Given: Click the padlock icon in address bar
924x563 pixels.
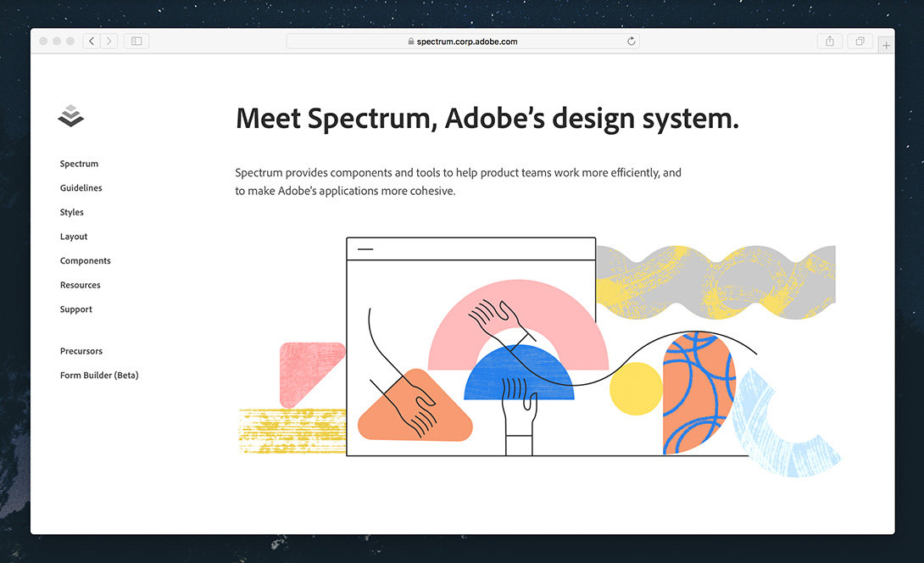Looking at the screenshot, I should point(411,42).
